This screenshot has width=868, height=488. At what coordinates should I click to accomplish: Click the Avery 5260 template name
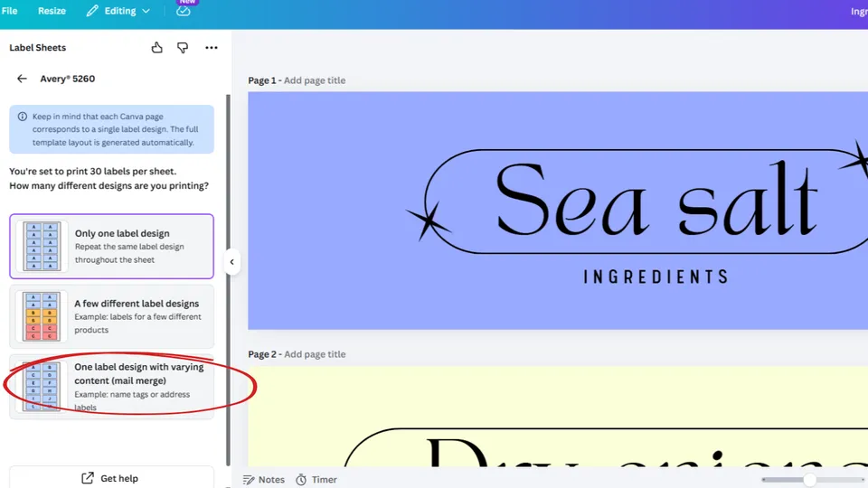coord(68,79)
